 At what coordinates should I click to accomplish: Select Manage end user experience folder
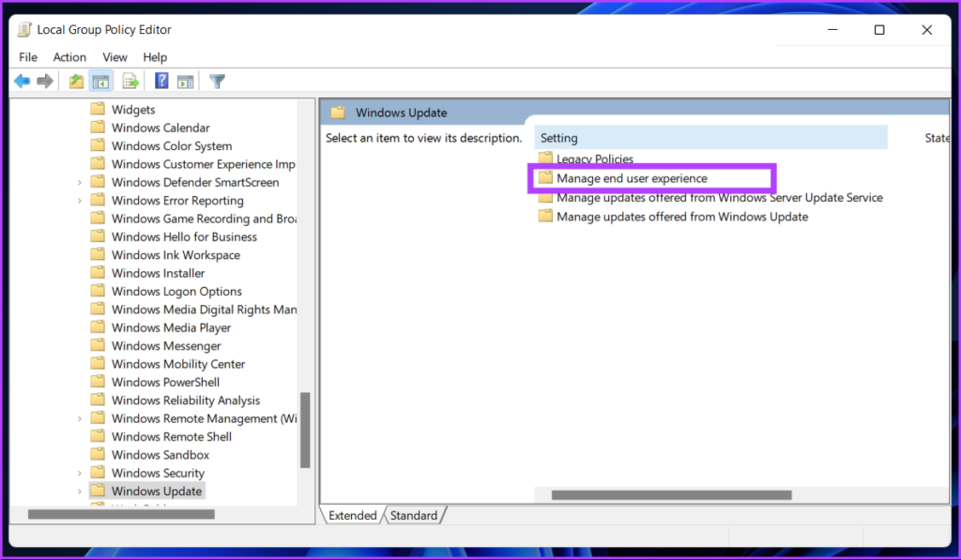(x=631, y=178)
